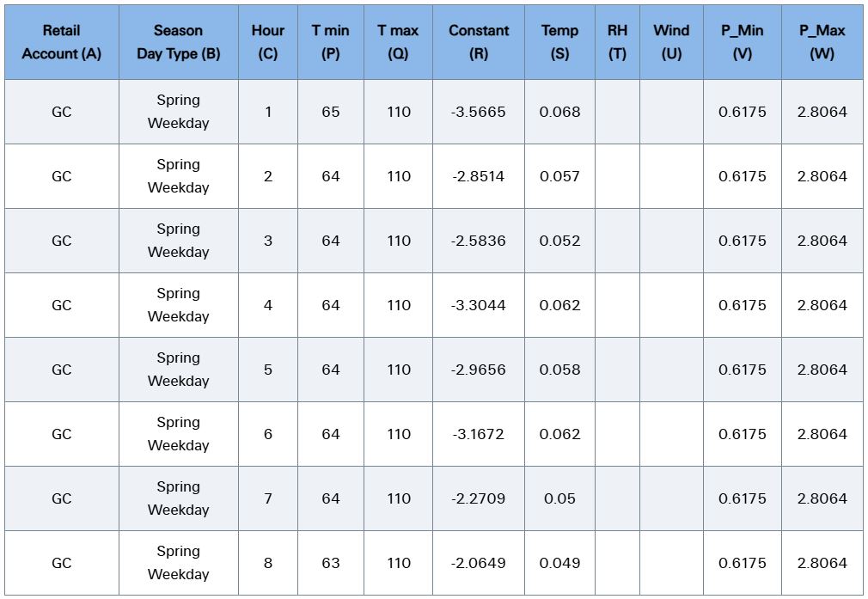
Task: Select the empty RH cell in hour 5 row
Action: click(x=617, y=370)
